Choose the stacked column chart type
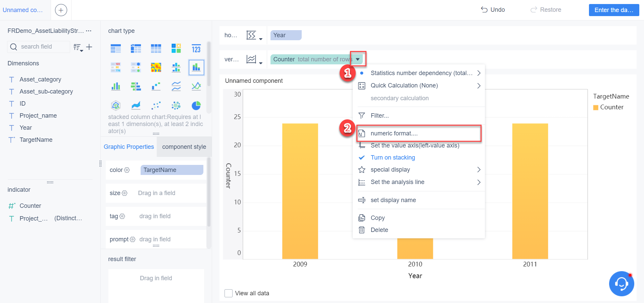Image resolution: width=644 pixels, height=303 pixels. tap(196, 67)
